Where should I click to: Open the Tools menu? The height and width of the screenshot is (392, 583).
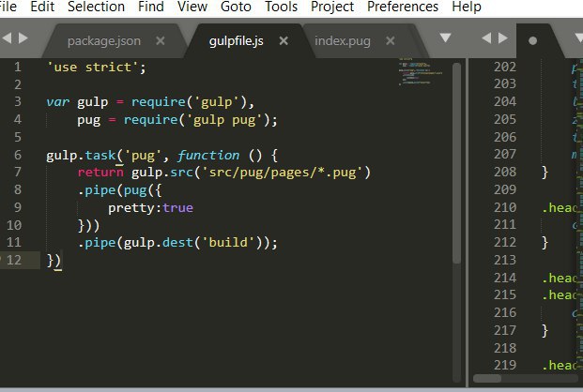tap(281, 7)
